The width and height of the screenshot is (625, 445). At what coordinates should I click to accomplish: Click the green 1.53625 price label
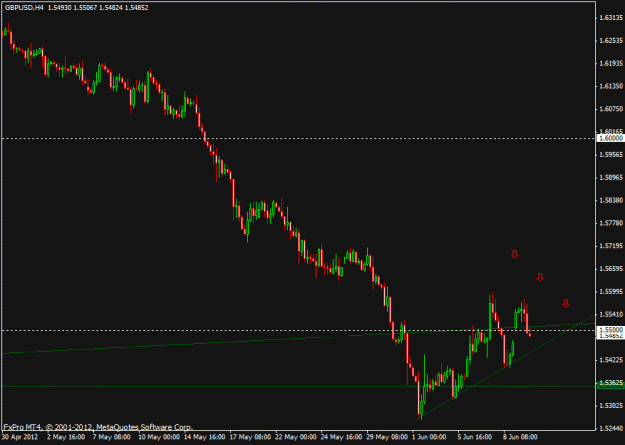(610, 383)
